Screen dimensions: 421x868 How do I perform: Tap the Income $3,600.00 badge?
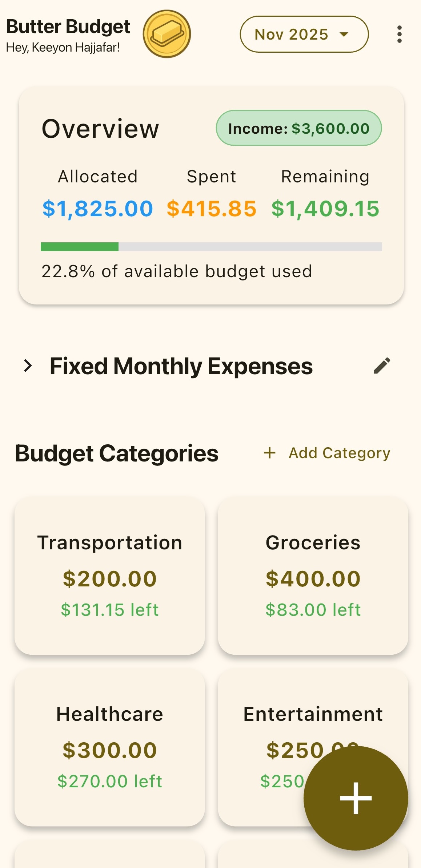(x=298, y=128)
